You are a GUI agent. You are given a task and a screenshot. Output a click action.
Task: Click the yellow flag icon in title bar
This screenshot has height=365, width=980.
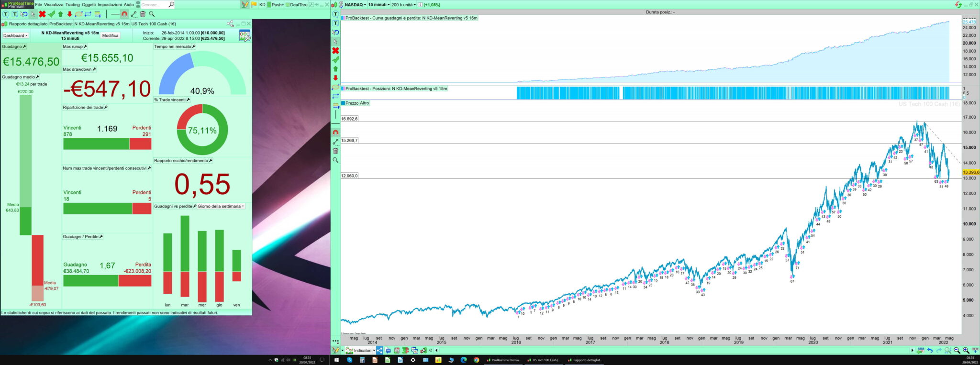pyautogui.click(x=254, y=5)
